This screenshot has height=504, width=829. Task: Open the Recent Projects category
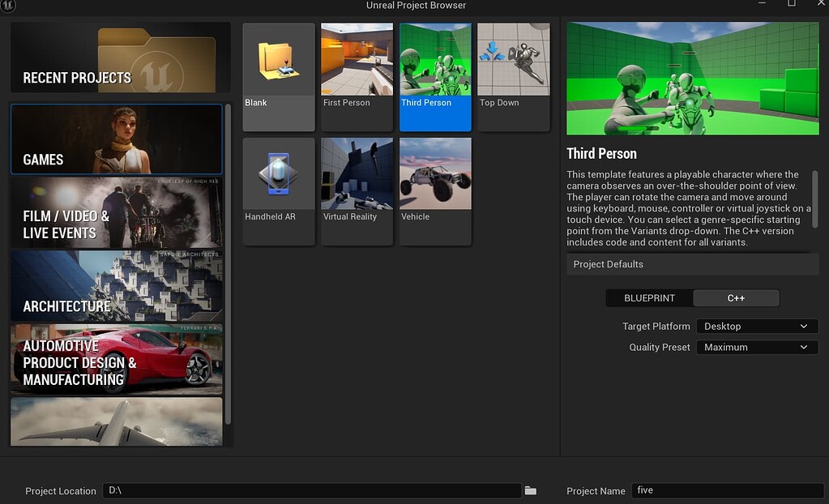(x=120, y=58)
